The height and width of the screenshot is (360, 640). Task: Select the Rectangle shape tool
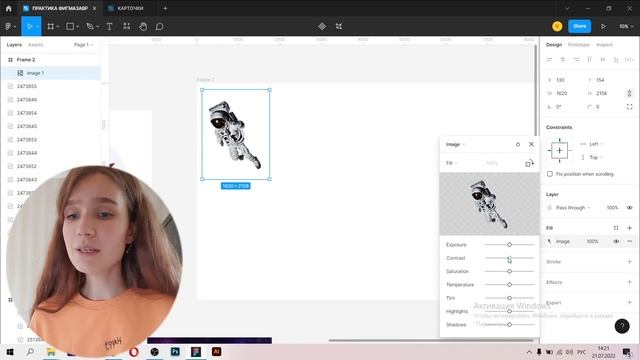pyautogui.click(x=70, y=27)
